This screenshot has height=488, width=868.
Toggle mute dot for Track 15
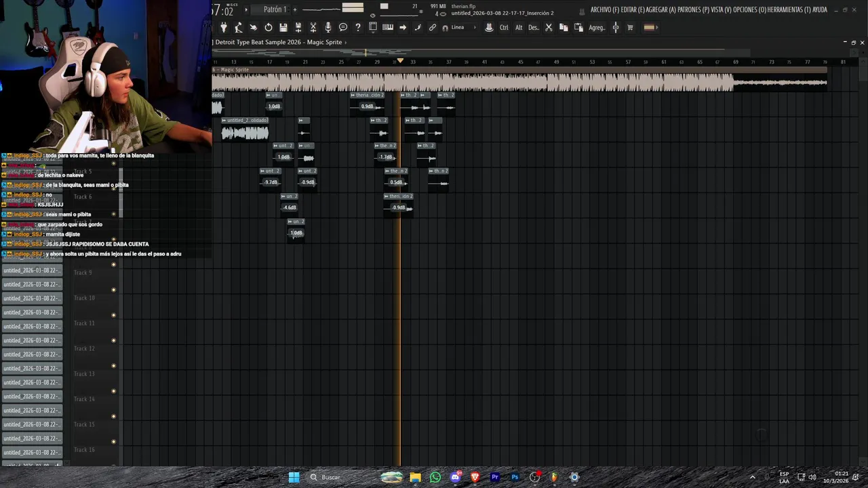point(113,416)
